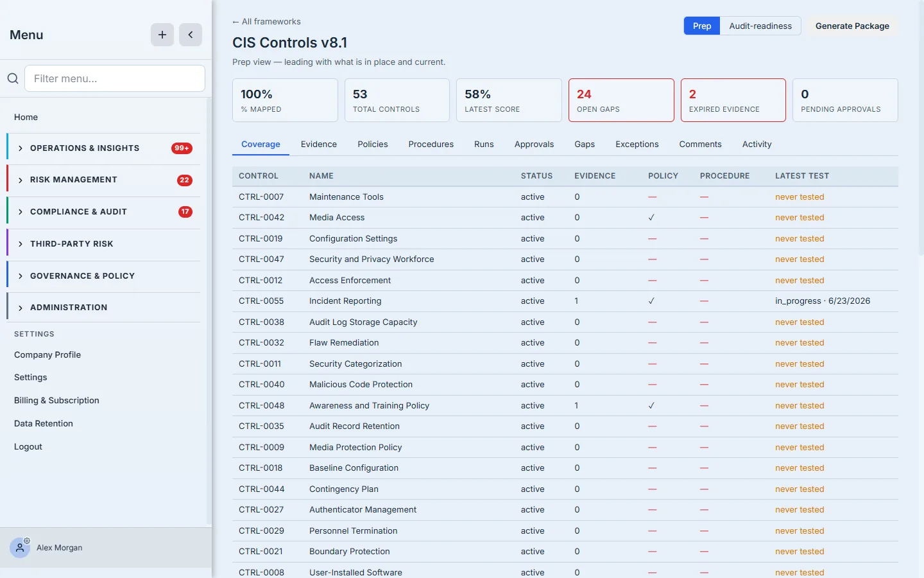Open the Exceptions tab

[637, 144]
